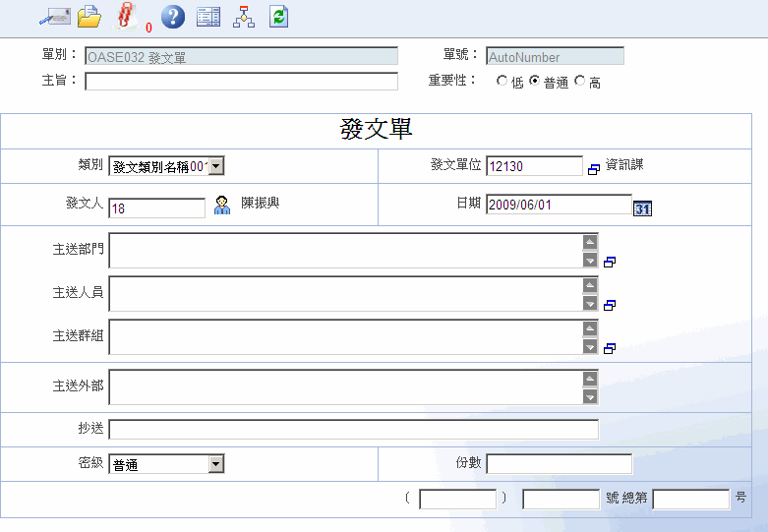This screenshot has height=532, width=768.
Task: Open calendar picker next to 日期
Action: (x=642, y=207)
